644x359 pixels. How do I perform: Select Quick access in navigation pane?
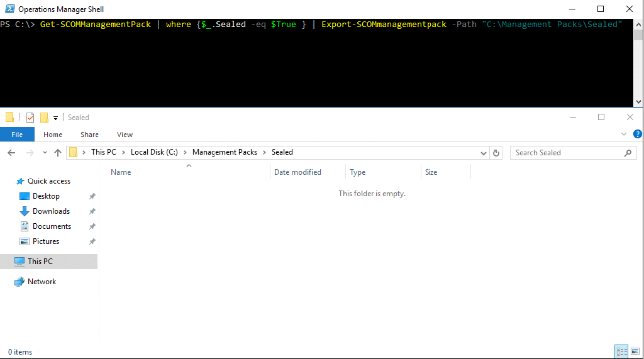point(49,181)
